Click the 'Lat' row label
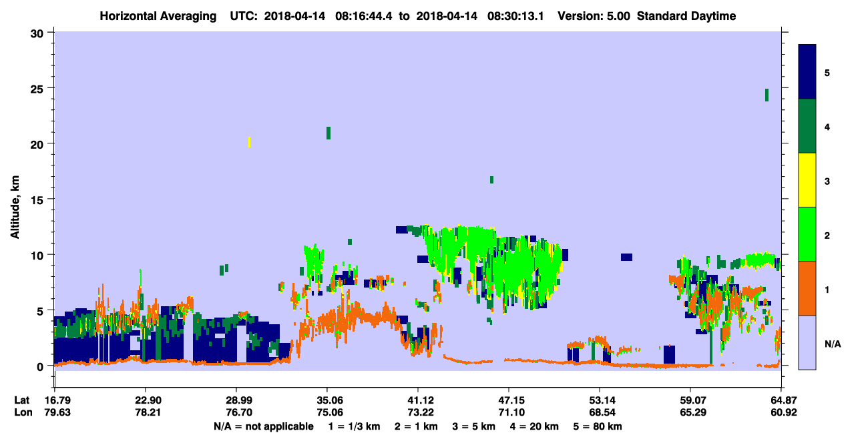The image size is (868, 445). coord(21,400)
